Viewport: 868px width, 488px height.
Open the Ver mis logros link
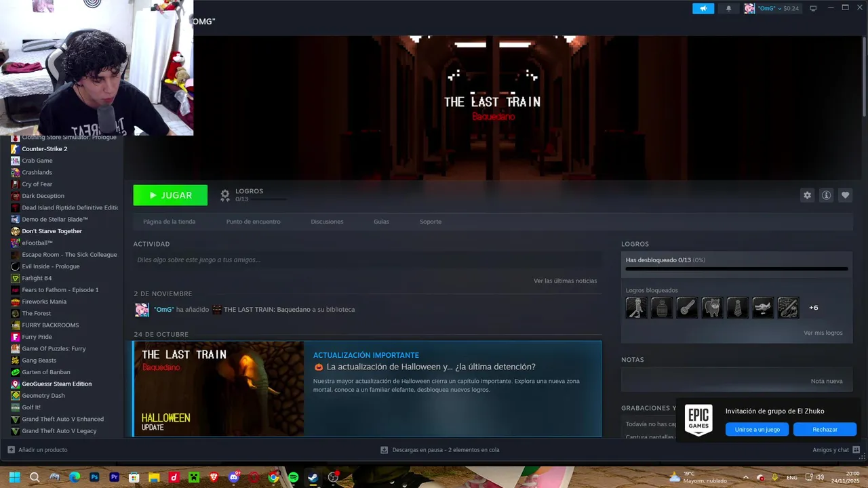[823, 333]
